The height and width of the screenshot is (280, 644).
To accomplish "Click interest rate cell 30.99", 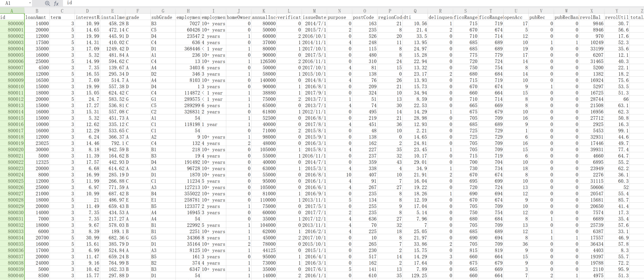I will (88, 238).
